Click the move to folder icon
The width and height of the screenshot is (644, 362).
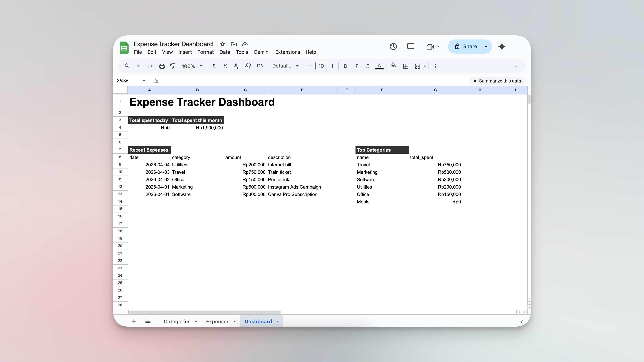coord(233,44)
